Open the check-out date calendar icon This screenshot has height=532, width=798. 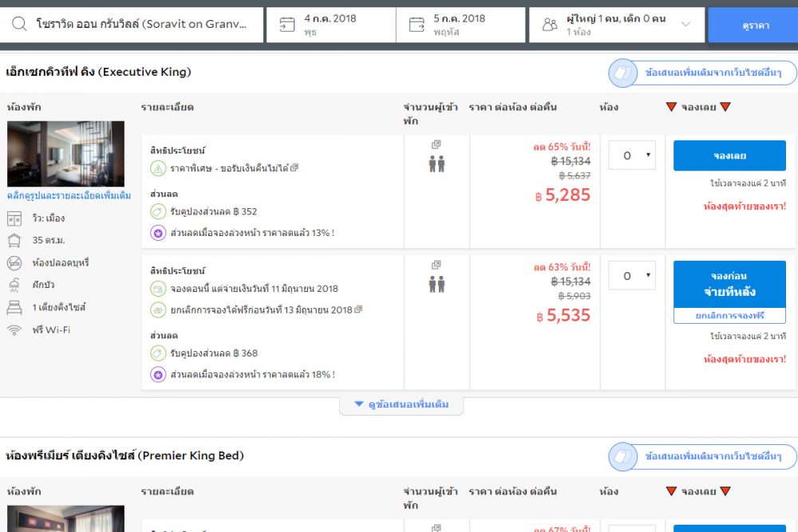click(417, 25)
